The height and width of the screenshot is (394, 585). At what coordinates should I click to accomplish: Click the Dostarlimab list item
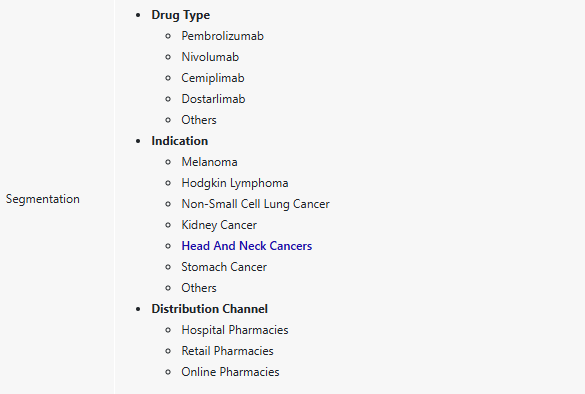213,99
